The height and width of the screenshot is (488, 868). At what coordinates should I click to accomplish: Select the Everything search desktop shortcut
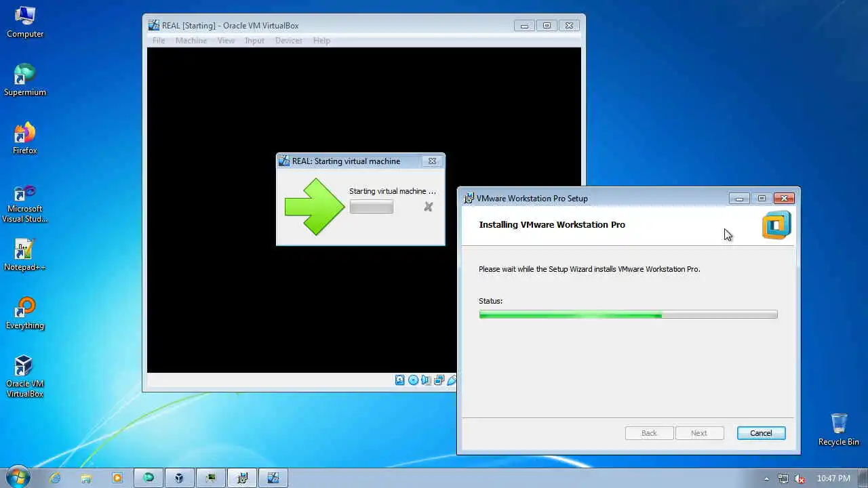tap(25, 313)
